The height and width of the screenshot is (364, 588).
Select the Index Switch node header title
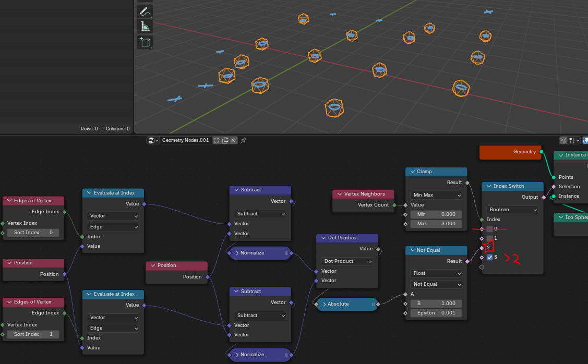[509, 186]
